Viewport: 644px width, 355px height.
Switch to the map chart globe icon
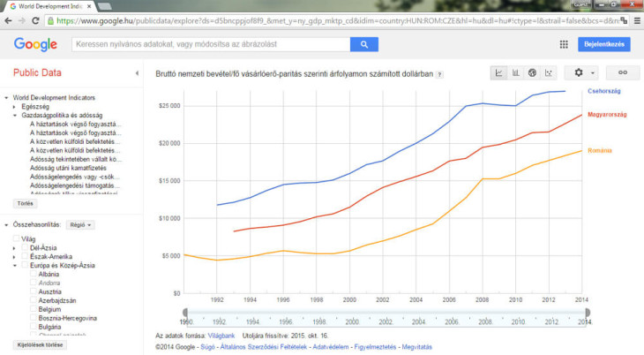(532, 72)
